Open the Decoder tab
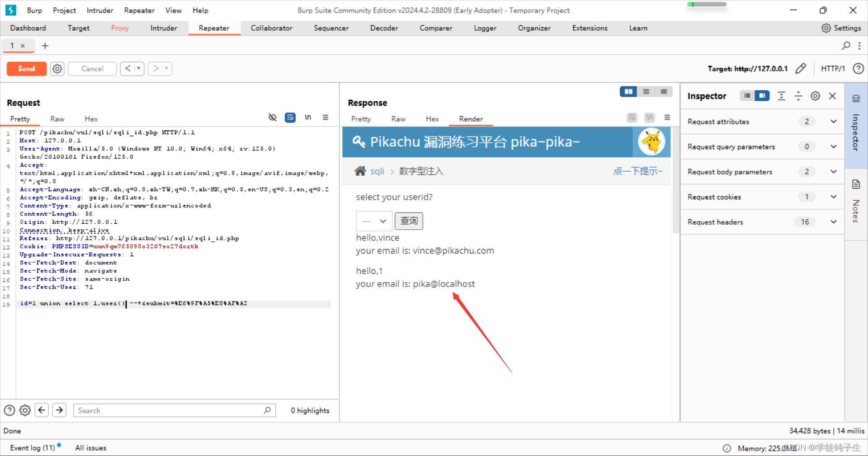 (384, 28)
